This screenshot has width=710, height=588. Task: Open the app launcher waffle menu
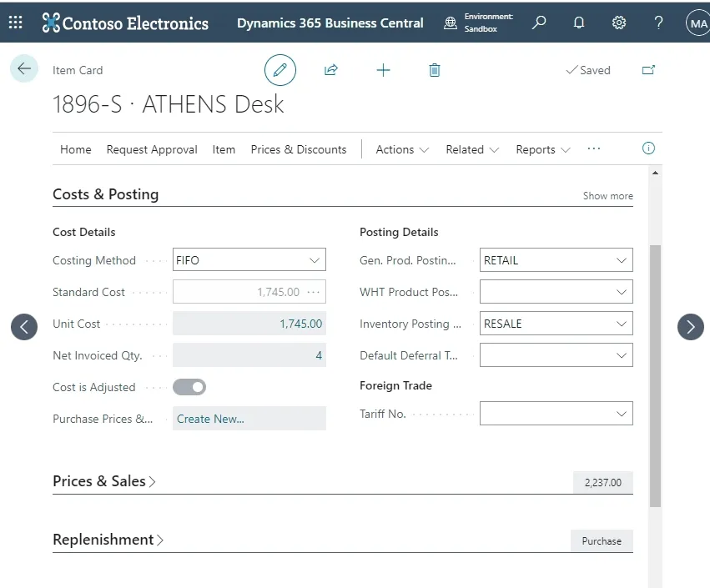(x=15, y=23)
